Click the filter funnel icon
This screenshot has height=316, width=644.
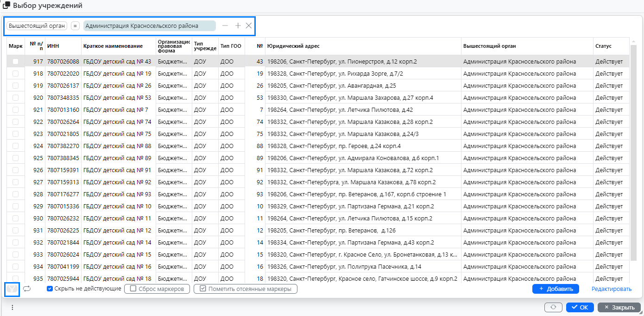click(12, 289)
